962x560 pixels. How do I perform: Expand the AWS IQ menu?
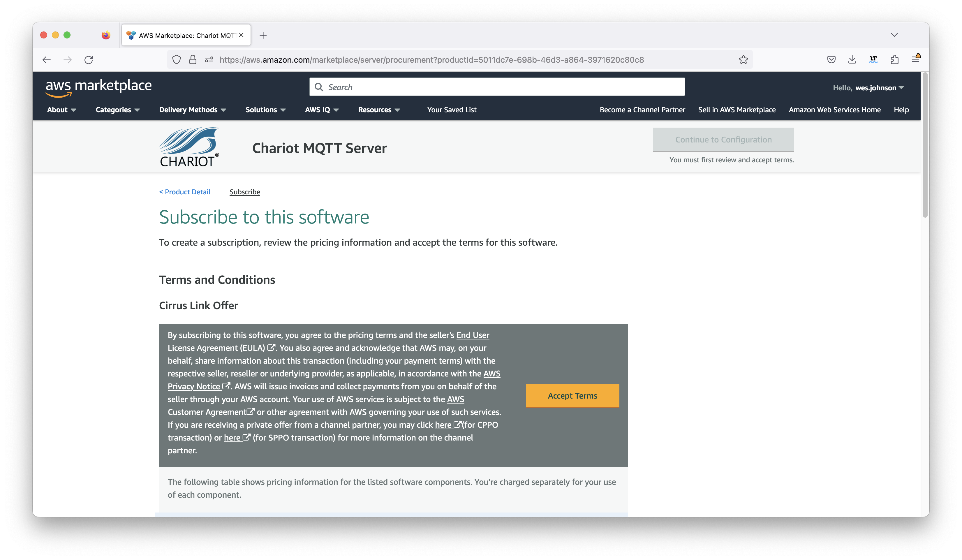point(322,110)
